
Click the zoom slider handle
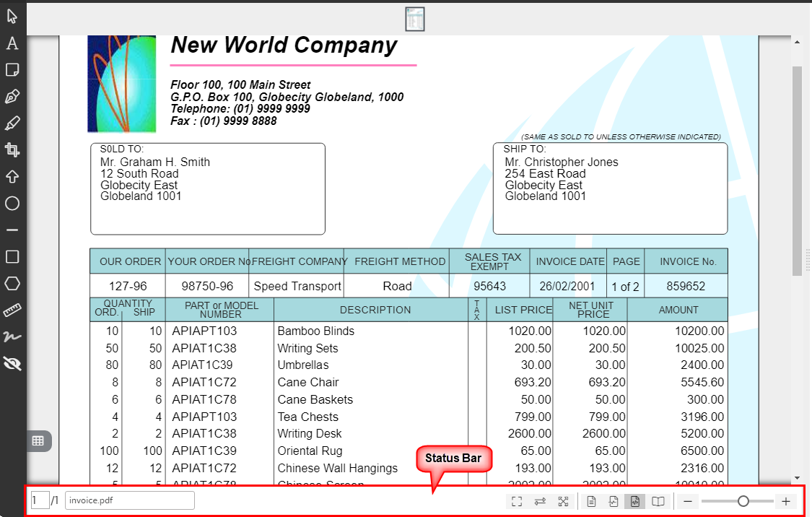pyautogui.click(x=743, y=501)
